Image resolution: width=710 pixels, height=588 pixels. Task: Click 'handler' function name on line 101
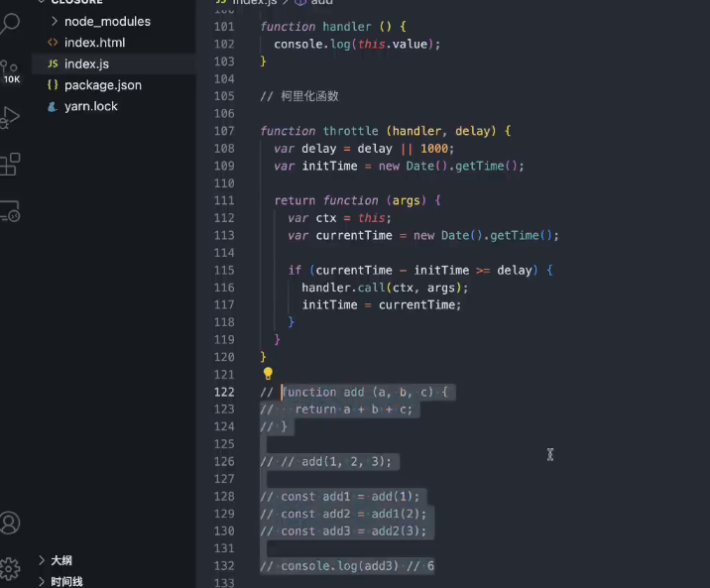coord(347,27)
